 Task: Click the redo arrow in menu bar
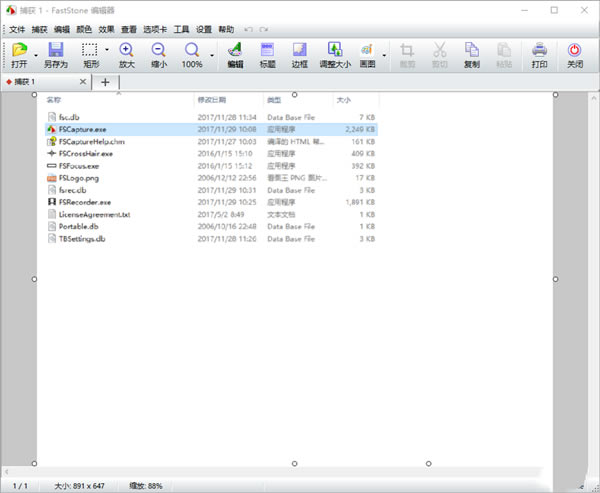pos(264,29)
